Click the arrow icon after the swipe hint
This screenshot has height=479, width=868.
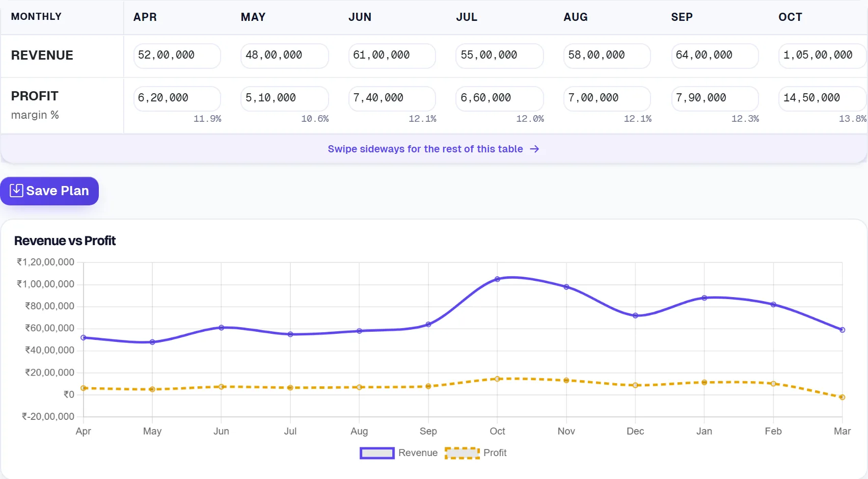534,149
